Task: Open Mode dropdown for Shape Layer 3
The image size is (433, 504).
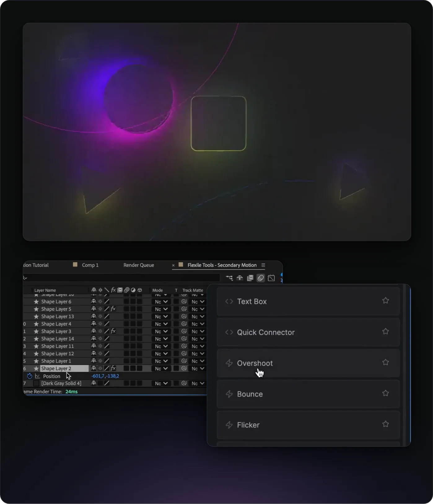Action: (x=161, y=331)
